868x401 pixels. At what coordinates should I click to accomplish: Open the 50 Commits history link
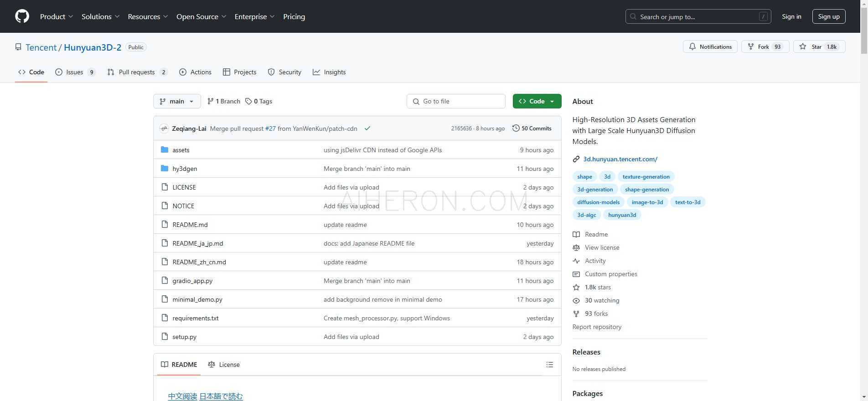[532, 129]
